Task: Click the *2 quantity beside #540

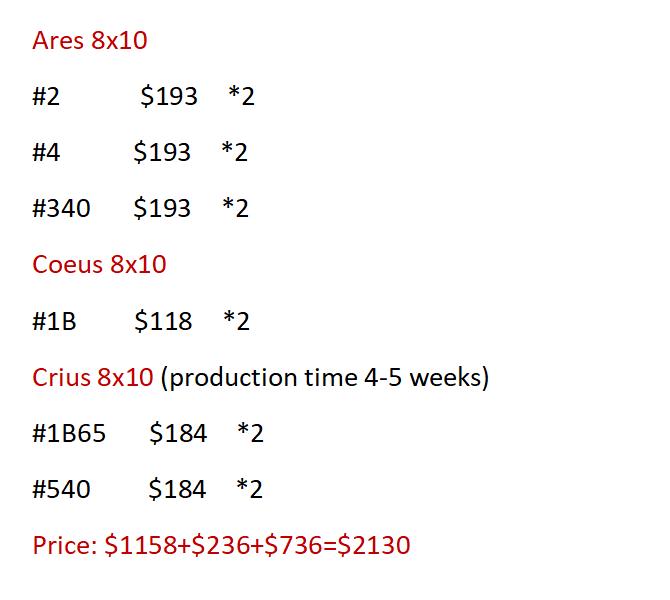Action: tap(250, 488)
